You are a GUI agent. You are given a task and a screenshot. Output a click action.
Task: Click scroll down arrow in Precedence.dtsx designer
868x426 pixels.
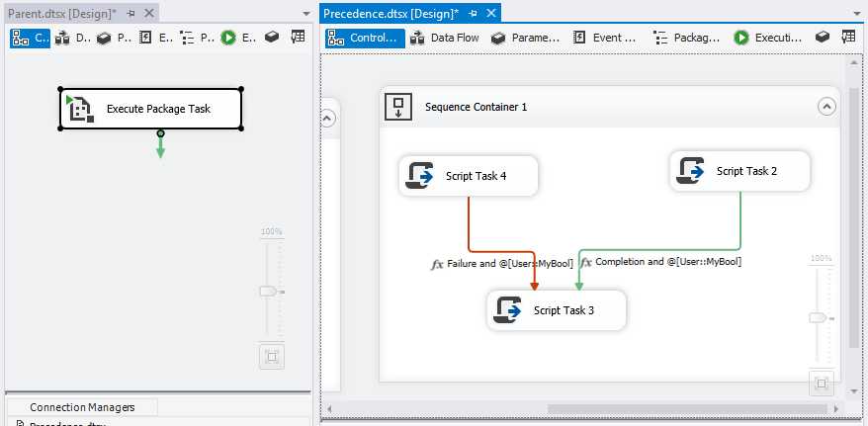pos(855,391)
